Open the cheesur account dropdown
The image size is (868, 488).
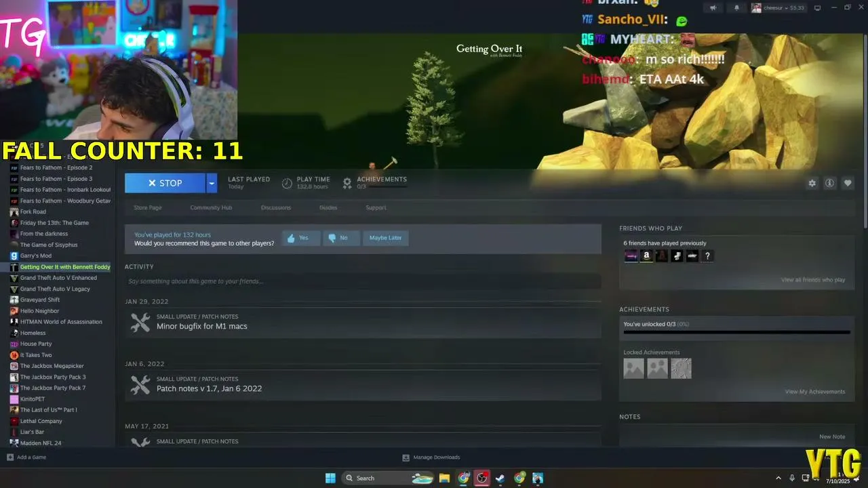point(777,7)
